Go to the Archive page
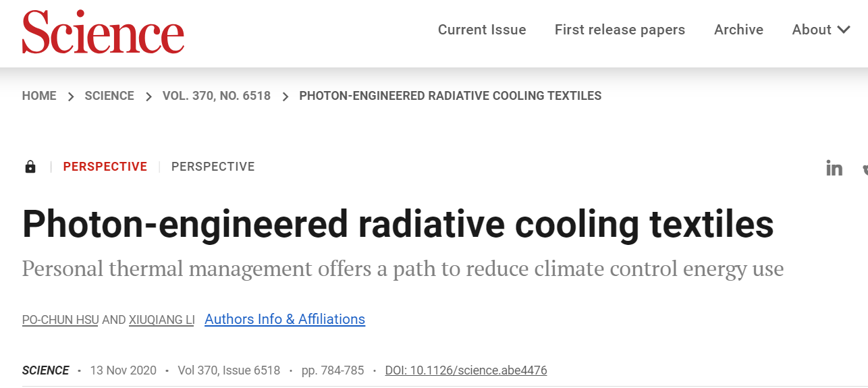 738,30
